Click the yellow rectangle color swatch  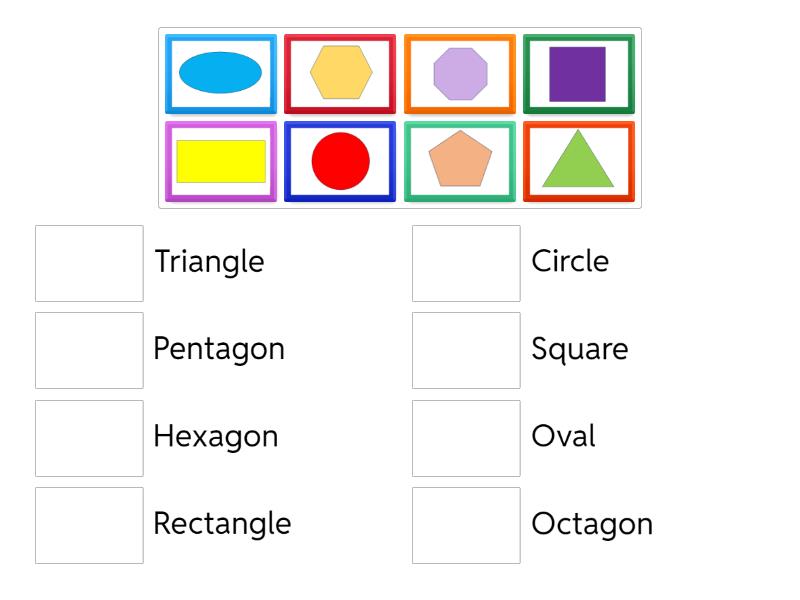point(221,160)
